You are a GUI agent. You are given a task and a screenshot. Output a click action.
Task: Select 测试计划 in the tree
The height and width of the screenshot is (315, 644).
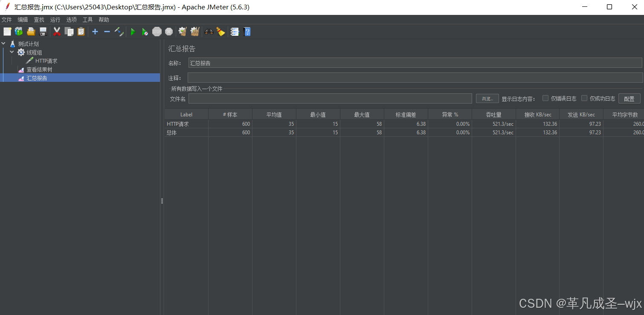tap(29, 44)
